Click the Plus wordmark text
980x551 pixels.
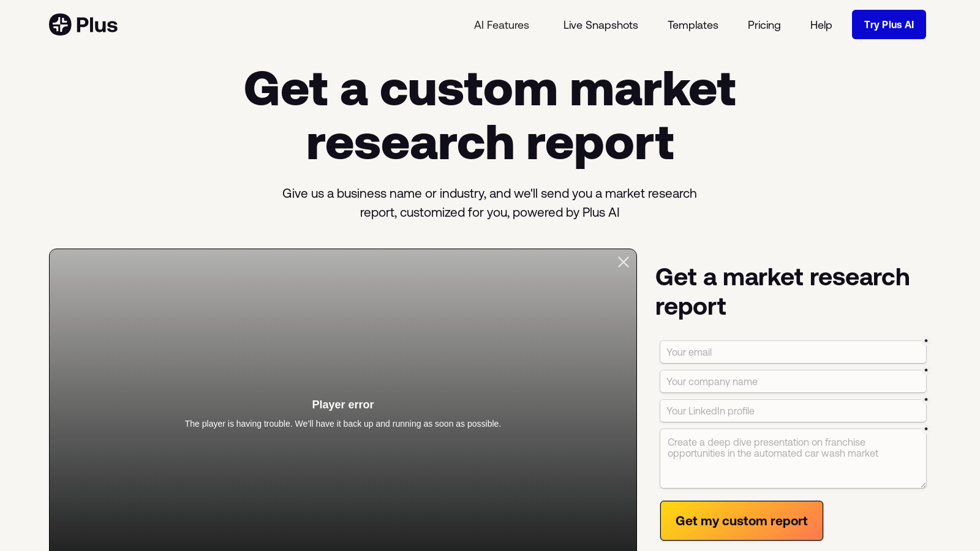[x=97, y=25]
